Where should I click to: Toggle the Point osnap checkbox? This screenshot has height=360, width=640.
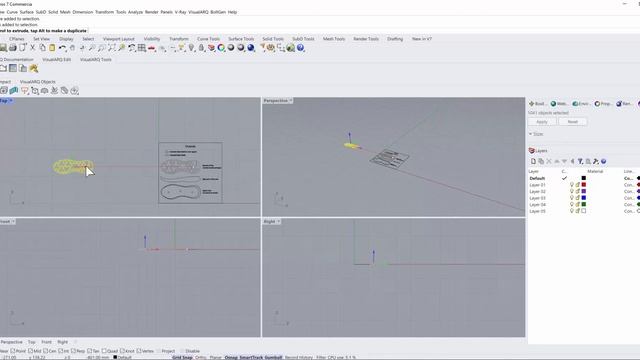(13, 351)
